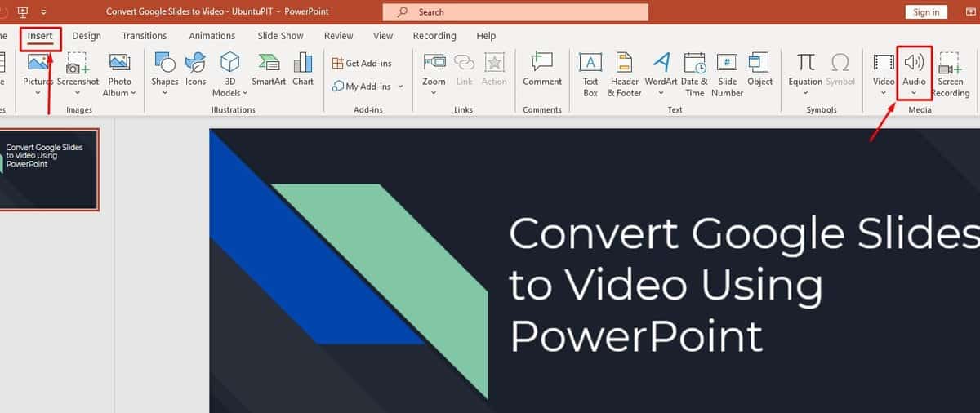The width and height of the screenshot is (980, 413).
Task: Insert Shapes from the Illustrations group
Action: pyautogui.click(x=164, y=69)
